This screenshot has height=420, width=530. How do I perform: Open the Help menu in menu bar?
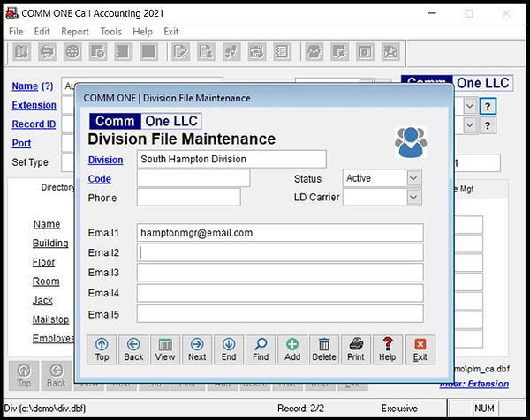coord(142,32)
